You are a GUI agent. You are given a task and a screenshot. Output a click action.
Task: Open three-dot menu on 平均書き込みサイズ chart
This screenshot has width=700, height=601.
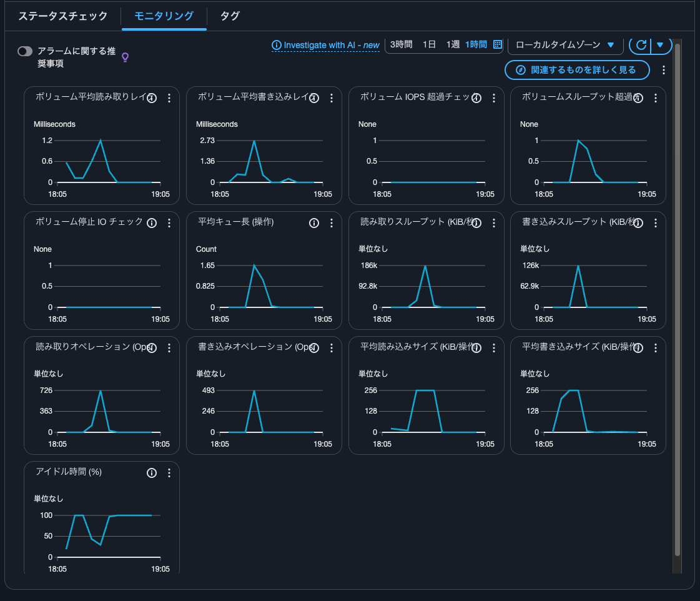(655, 348)
